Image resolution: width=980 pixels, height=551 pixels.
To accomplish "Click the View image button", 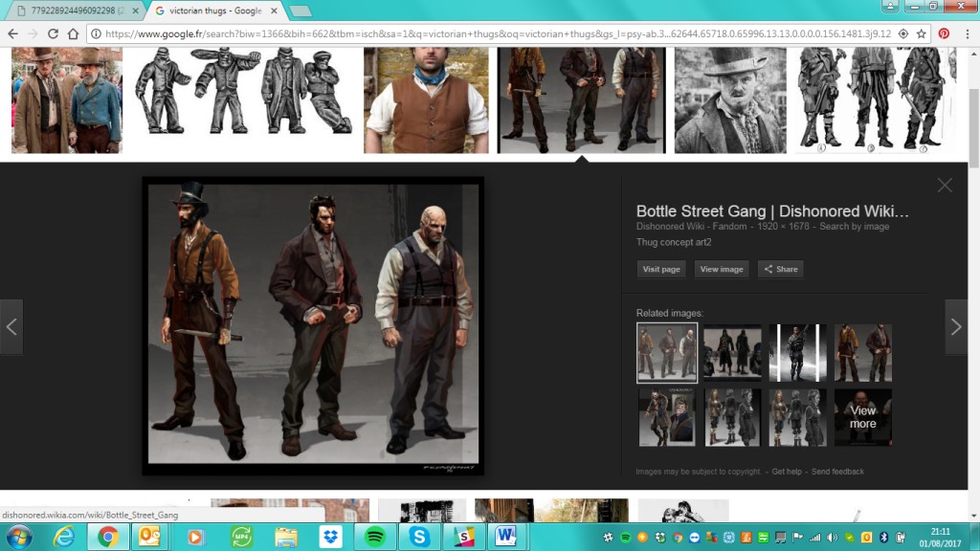I will (x=722, y=269).
